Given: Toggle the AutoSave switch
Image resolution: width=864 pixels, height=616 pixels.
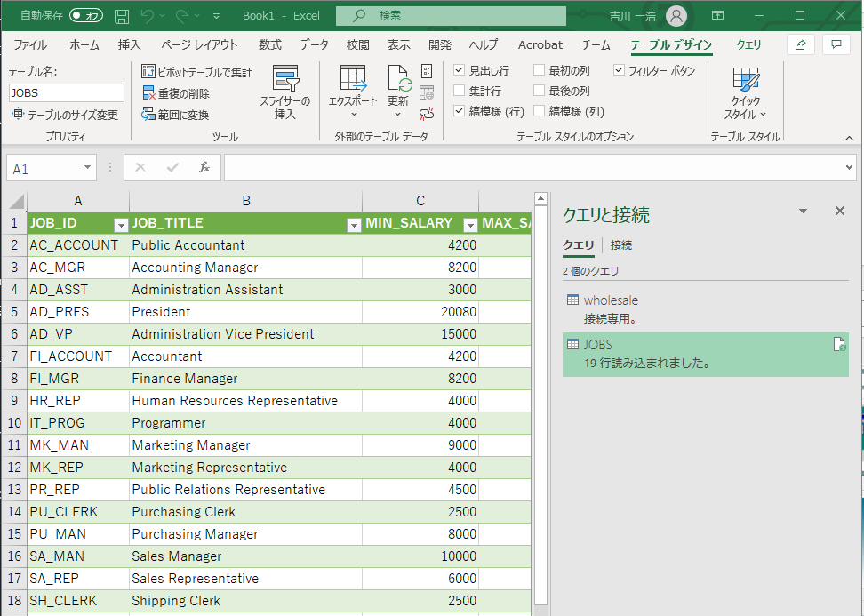Looking at the screenshot, I should coord(86,16).
